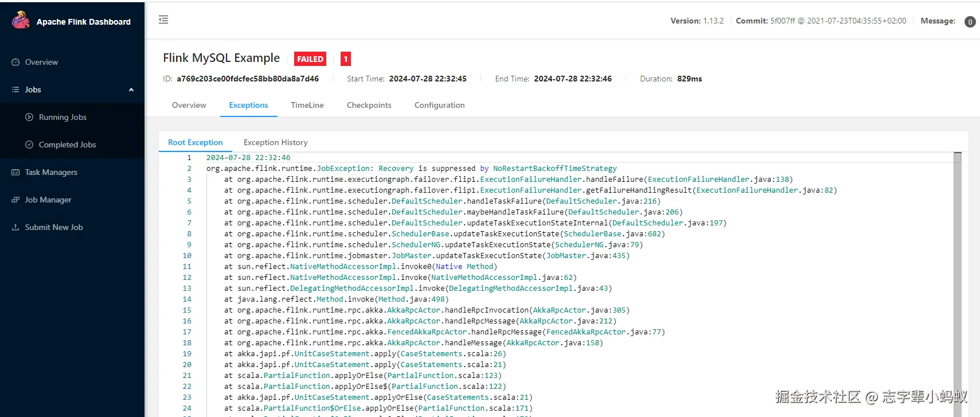Click line number 23 in gutter
The height and width of the screenshot is (417, 980).
[187, 397]
